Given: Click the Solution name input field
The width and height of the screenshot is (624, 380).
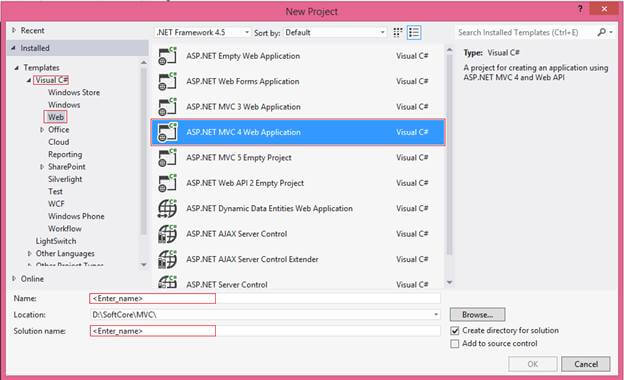Looking at the screenshot, I should click(x=265, y=331).
